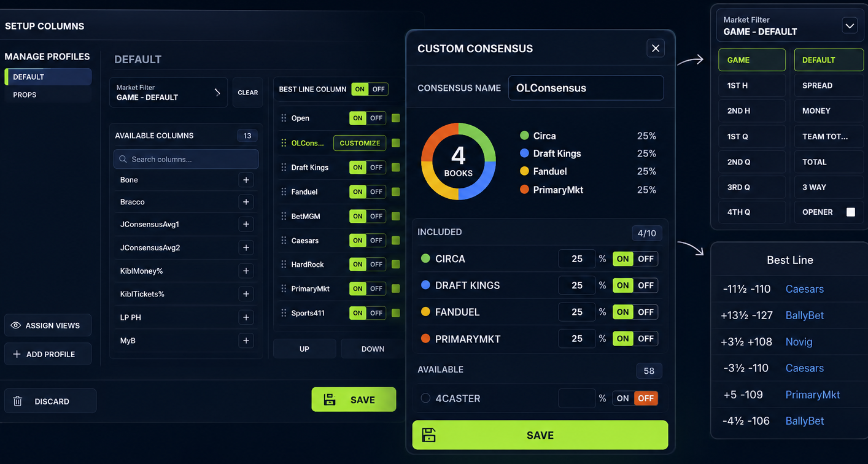Select the MONEY market type

[x=829, y=111]
